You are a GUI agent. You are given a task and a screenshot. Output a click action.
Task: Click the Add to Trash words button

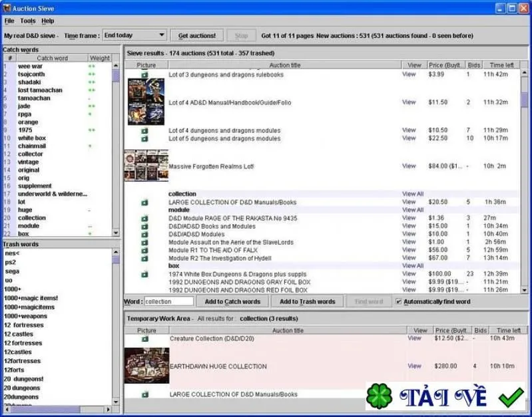pyautogui.click(x=308, y=301)
